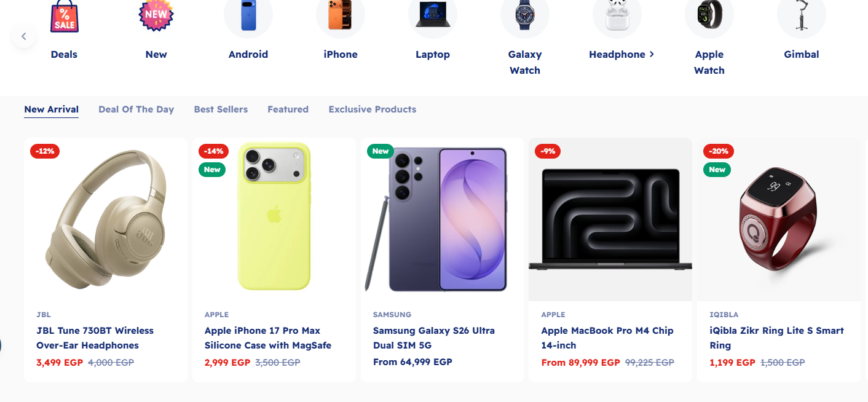Click the AirPods Headphone category icon
The image size is (868, 402).
[x=617, y=15]
